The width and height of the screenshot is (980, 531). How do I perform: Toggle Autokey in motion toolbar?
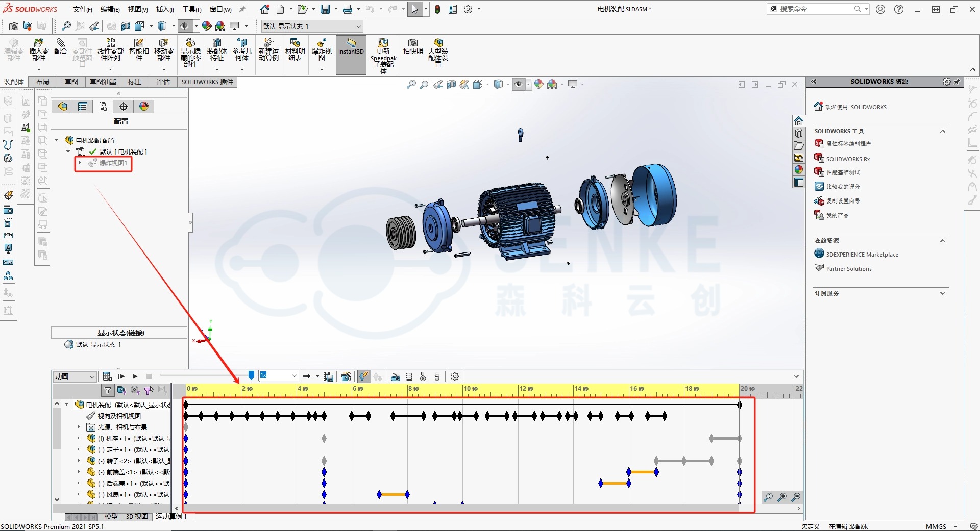tap(364, 376)
